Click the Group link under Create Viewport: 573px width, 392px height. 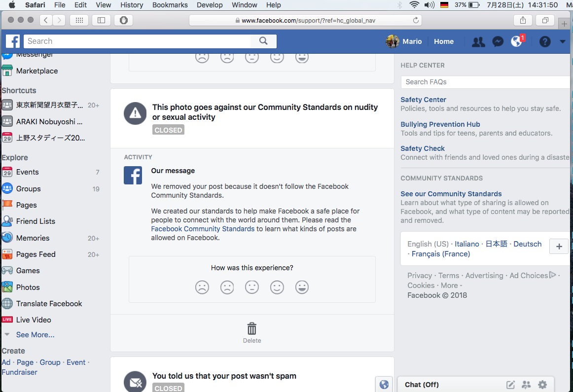pyautogui.click(x=50, y=362)
